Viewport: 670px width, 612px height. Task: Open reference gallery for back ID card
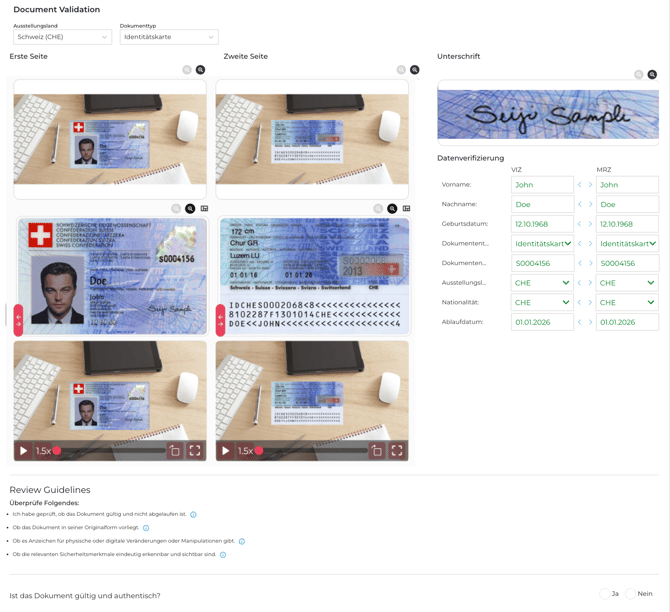pos(406,209)
